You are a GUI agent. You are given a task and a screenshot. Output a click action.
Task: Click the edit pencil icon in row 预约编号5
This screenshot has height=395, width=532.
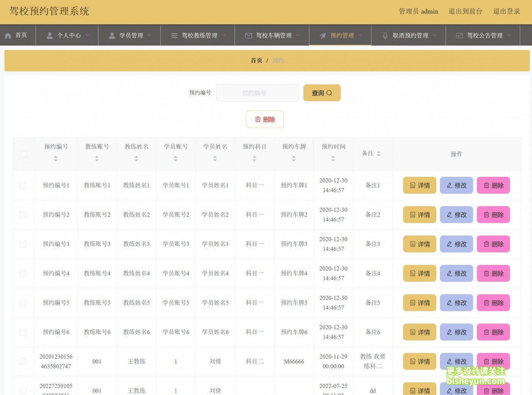pos(450,303)
